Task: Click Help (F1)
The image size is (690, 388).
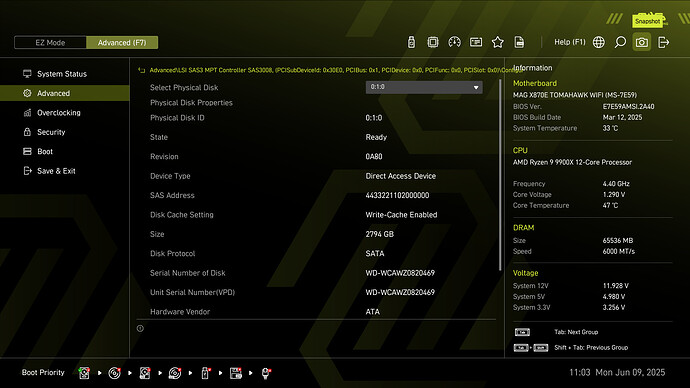Action: (569, 42)
